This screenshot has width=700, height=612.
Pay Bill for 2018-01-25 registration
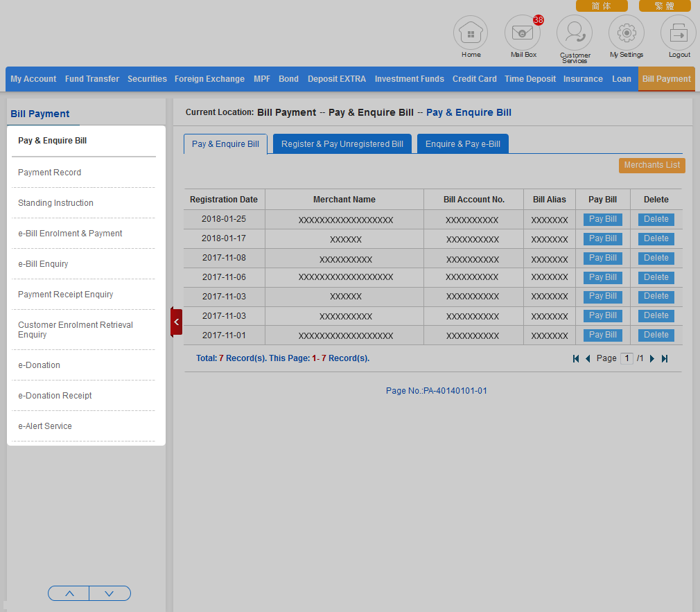pos(602,220)
